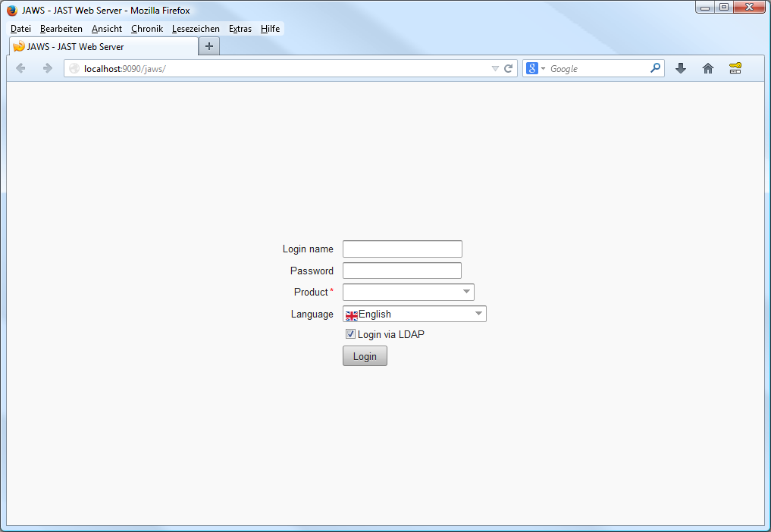Click the British flag icon beside English
771x532 pixels.
(350, 314)
